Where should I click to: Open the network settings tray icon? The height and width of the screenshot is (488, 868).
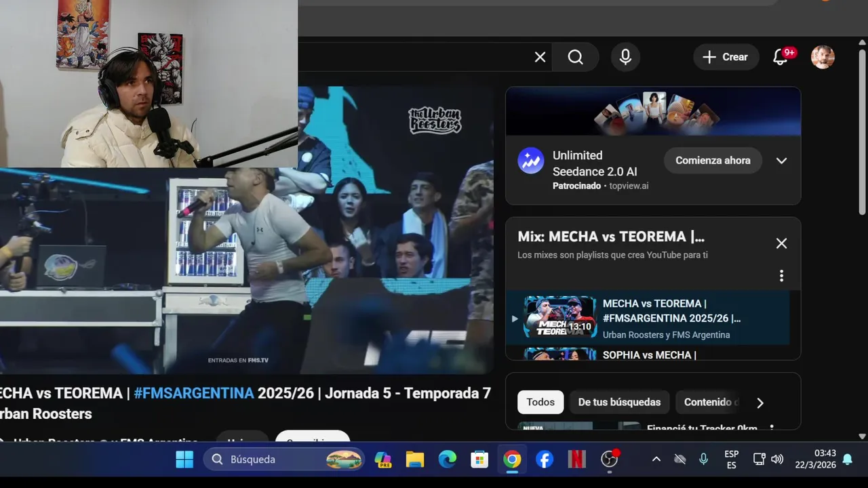759,460
